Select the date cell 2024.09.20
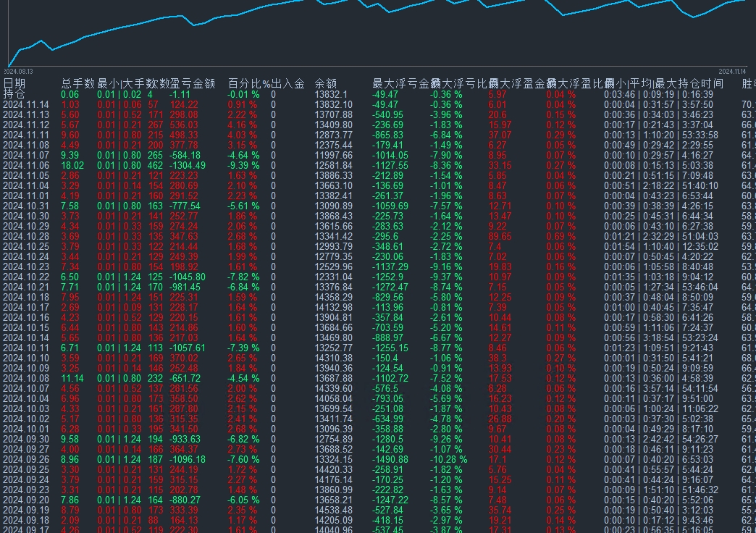Viewport: 756px width, 533px height. click(26, 500)
